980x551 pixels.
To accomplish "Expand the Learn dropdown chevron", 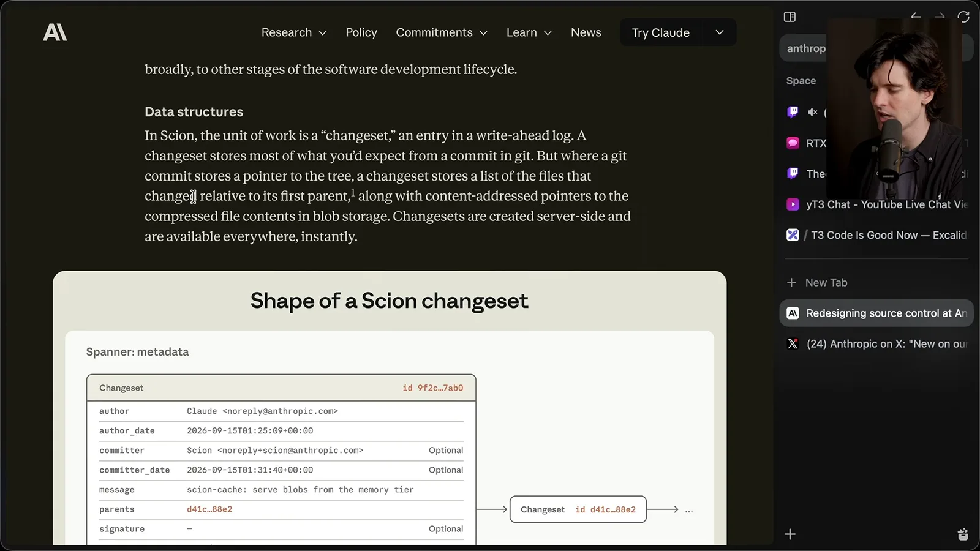I will (548, 33).
